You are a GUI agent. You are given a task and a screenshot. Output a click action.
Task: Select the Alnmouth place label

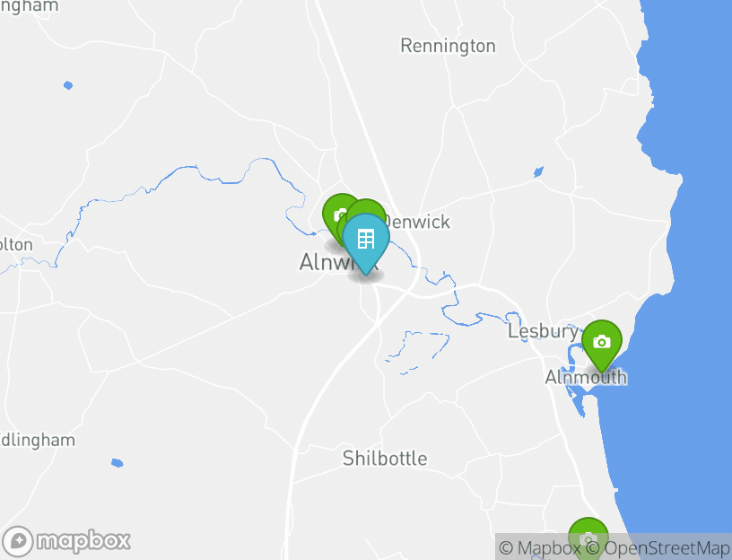(x=586, y=377)
